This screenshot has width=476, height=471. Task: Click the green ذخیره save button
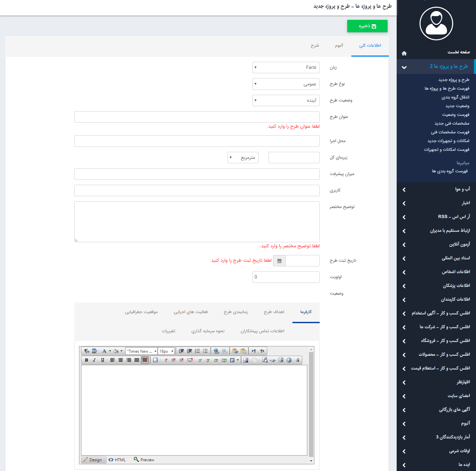367,26
